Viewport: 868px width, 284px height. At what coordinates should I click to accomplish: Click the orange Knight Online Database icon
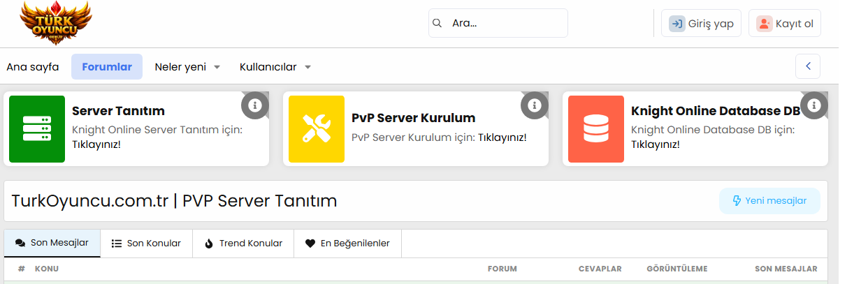pyautogui.click(x=596, y=129)
